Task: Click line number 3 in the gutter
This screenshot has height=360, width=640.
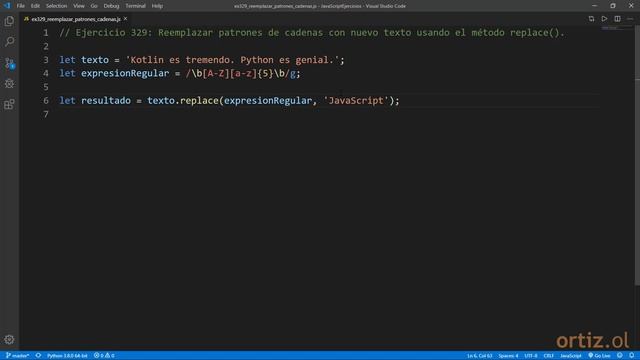Action: [46, 60]
